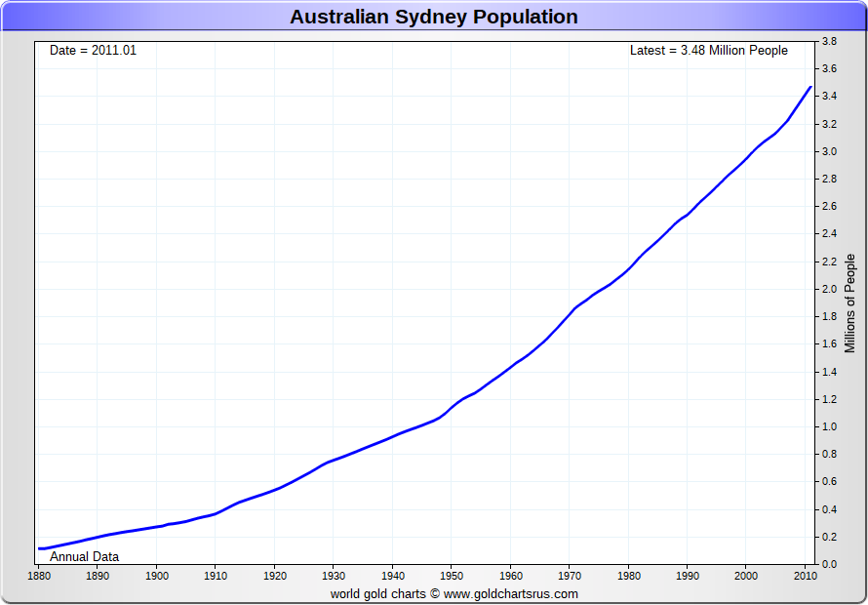Click the end of the blue population line near 2011
This screenshot has width=868, height=605.
tap(810, 87)
